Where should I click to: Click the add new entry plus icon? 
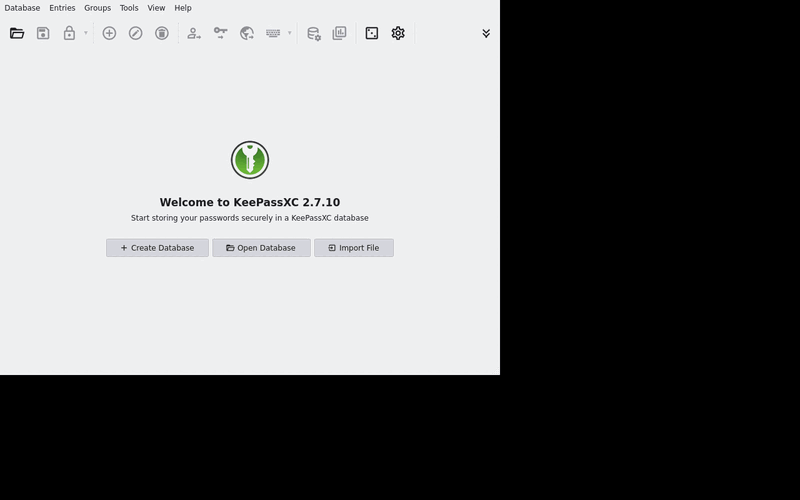click(x=109, y=33)
